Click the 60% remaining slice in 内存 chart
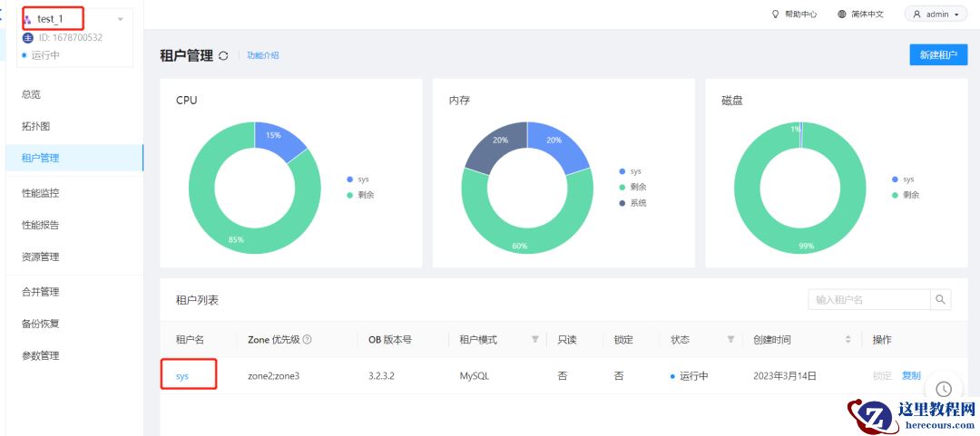980x436 pixels. 527,240
